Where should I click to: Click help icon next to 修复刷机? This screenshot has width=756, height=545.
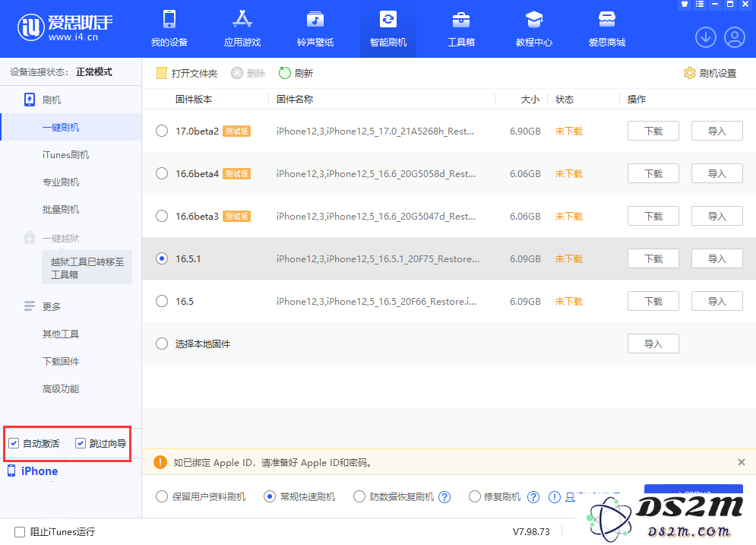click(x=533, y=497)
